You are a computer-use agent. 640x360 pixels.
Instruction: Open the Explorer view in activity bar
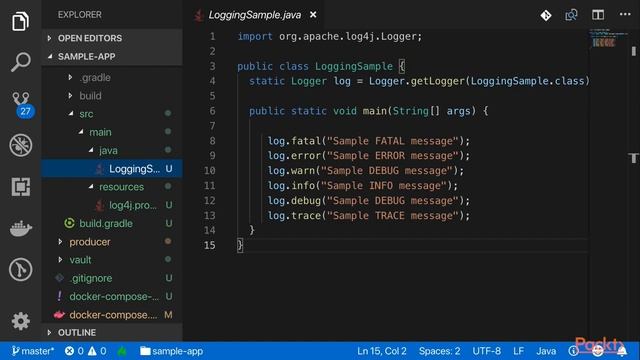(20, 21)
